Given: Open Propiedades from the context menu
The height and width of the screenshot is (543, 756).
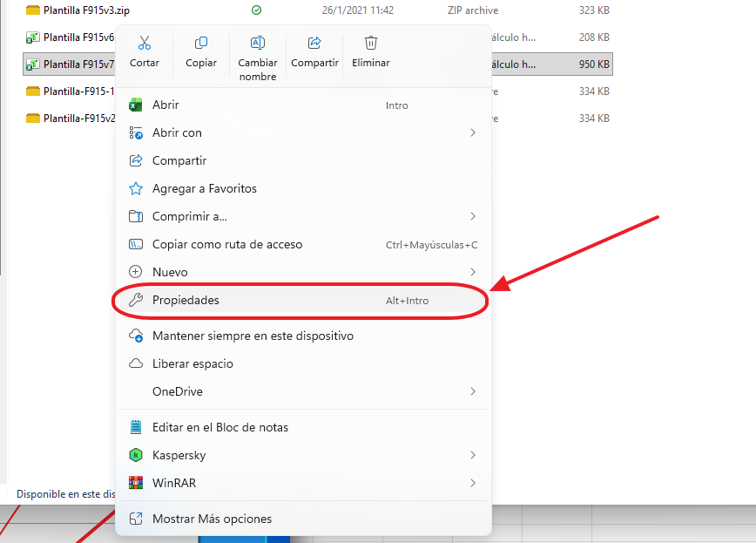Looking at the screenshot, I should click(x=186, y=300).
